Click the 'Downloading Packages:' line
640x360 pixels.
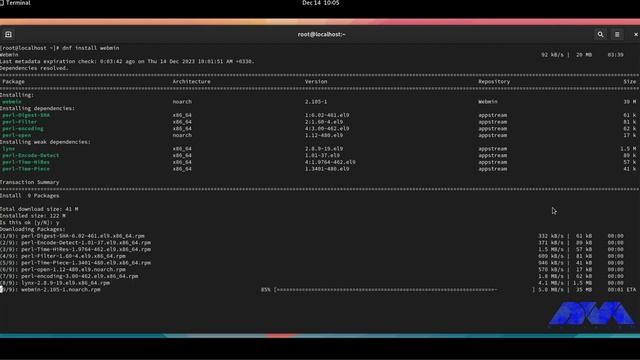pos(33,229)
